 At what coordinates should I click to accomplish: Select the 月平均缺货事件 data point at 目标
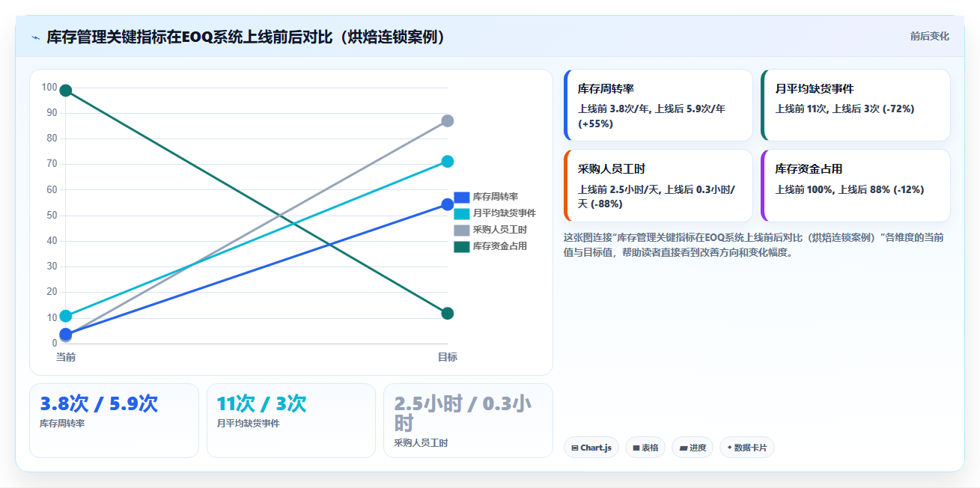pos(448,162)
